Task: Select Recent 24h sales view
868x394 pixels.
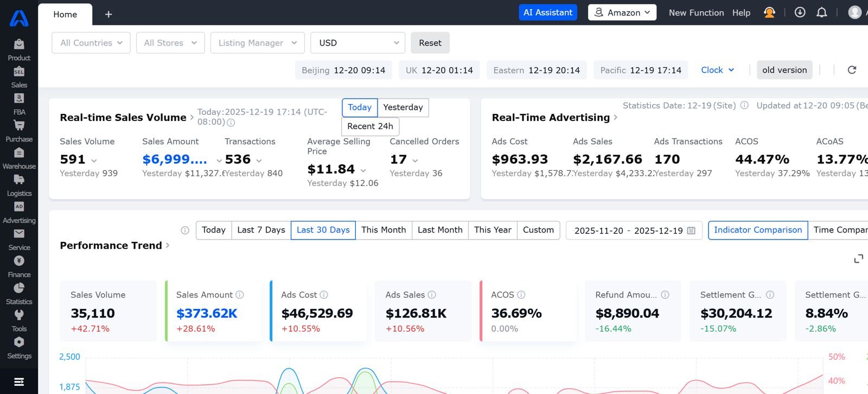Action: tap(370, 126)
